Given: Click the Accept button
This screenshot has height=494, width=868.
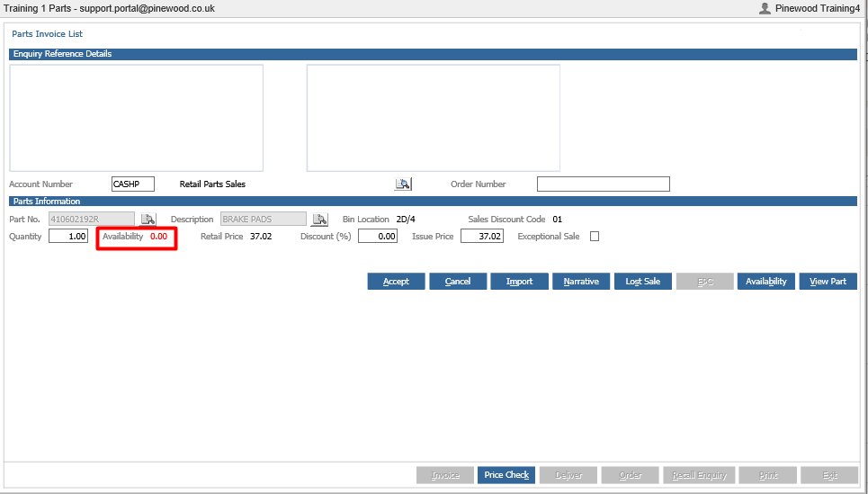Looking at the screenshot, I should point(397,282).
